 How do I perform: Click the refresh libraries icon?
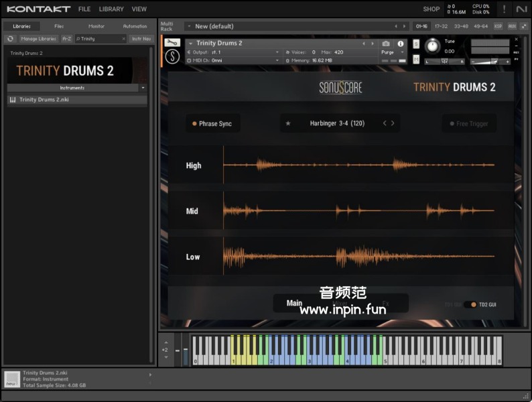tap(10, 39)
